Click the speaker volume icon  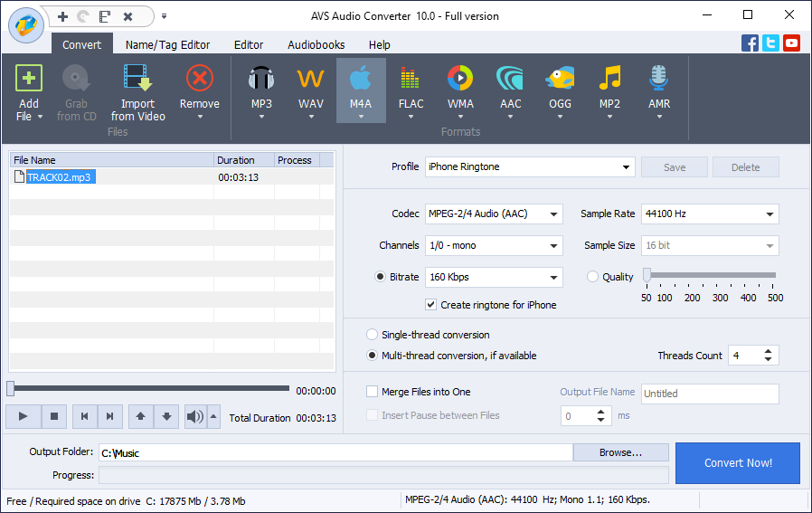point(195,416)
